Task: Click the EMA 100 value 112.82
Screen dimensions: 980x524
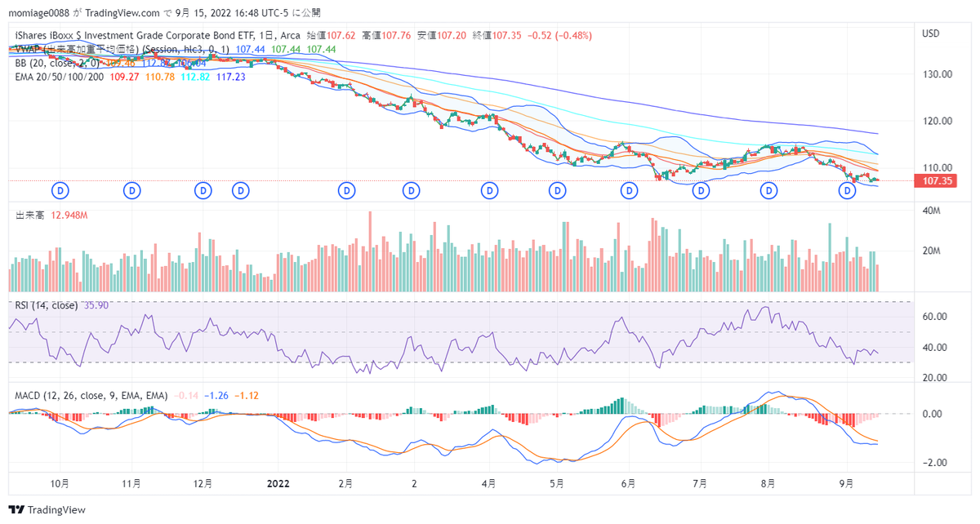Action: click(x=195, y=77)
